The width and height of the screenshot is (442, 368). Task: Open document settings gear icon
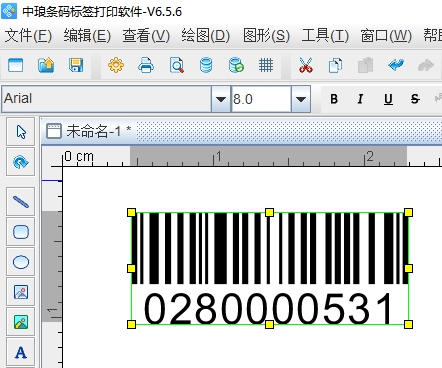click(116, 65)
